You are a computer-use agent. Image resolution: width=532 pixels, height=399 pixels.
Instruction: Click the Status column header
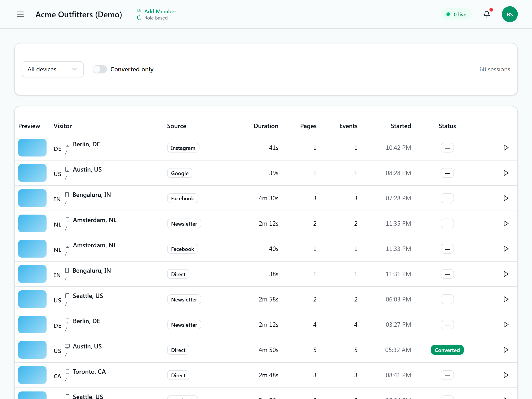pyautogui.click(x=447, y=126)
